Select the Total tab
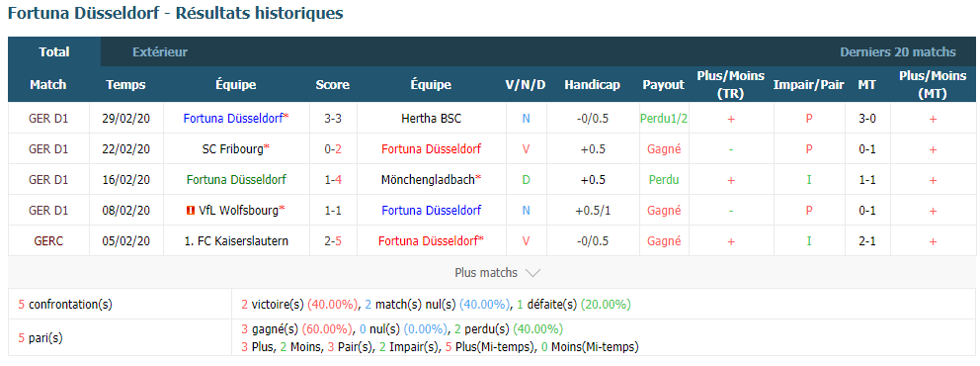Image resolution: width=980 pixels, height=366 pixels. (54, 51)
